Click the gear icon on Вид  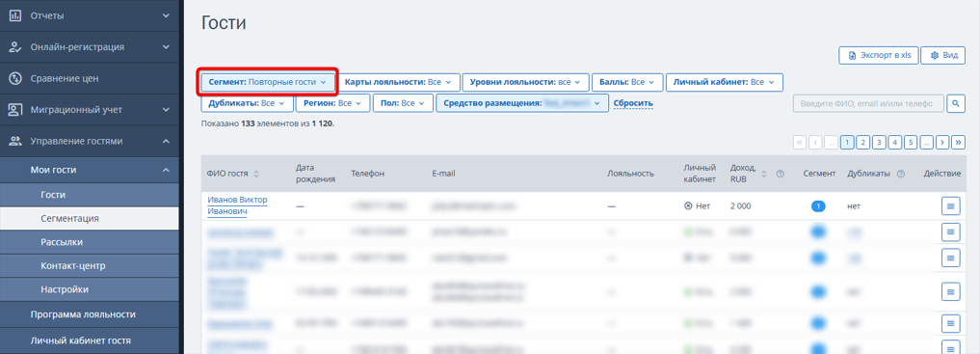click(935, 56)
